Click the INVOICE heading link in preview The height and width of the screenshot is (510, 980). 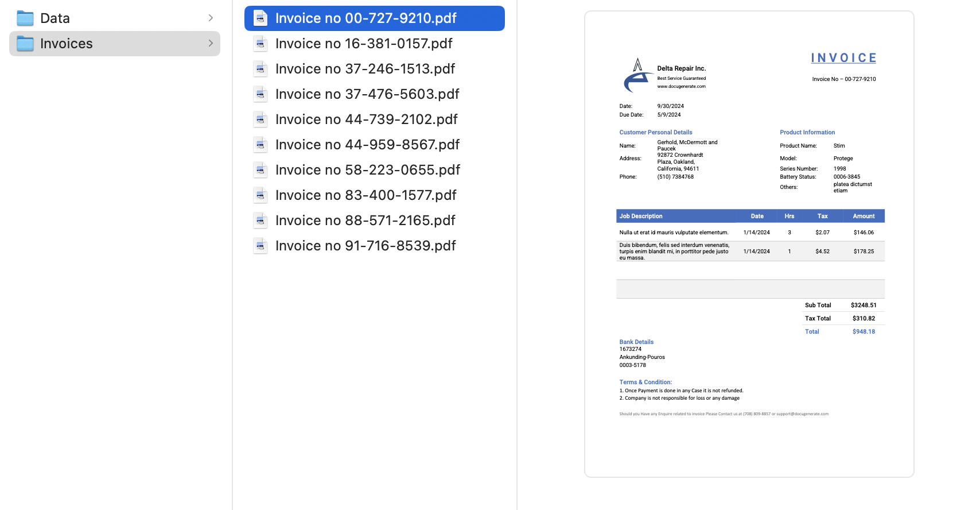coord(843,58)
